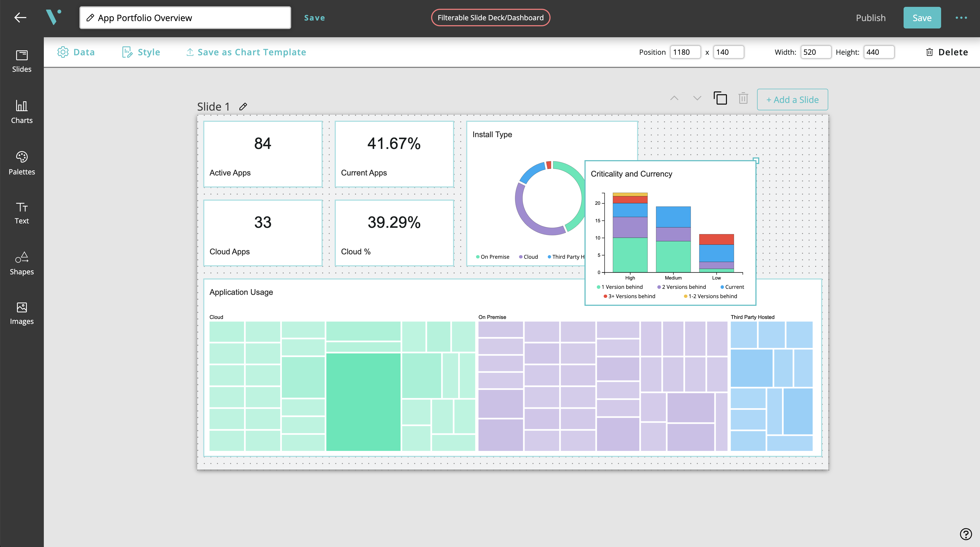Move slide down with chevron

click(x=697, y=98)
